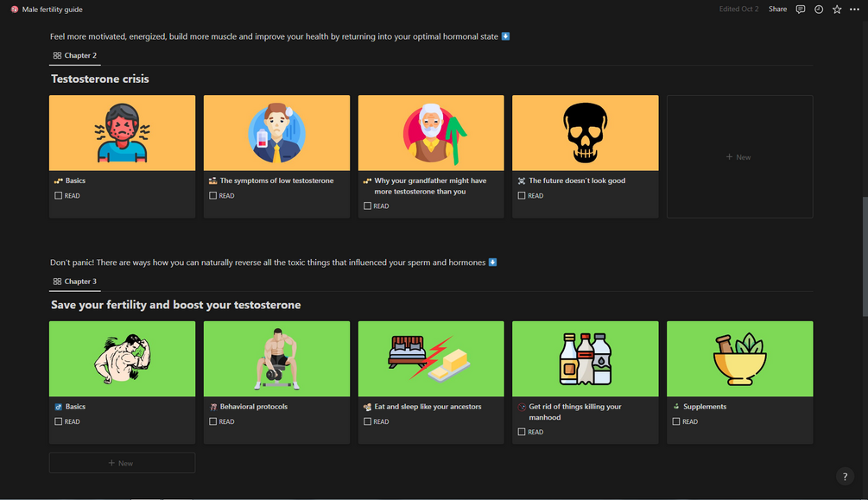Click the down arrow emoji after hormonal state

click(x=505, y=36)
